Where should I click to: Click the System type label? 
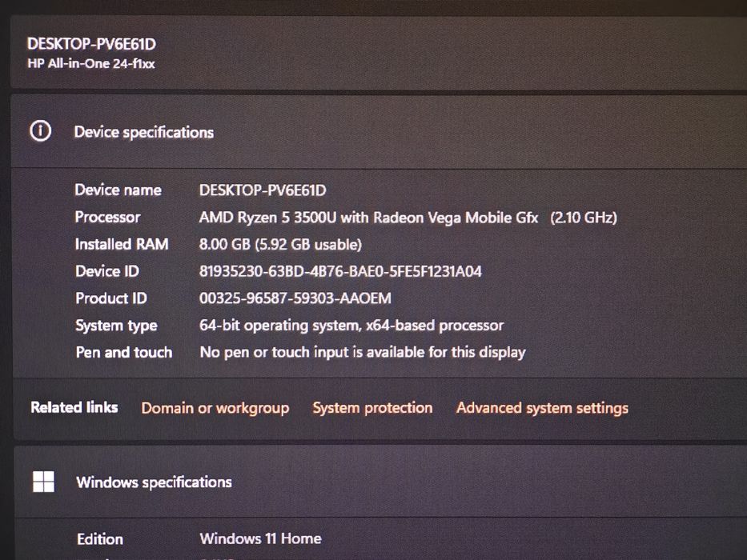point(116,326)
